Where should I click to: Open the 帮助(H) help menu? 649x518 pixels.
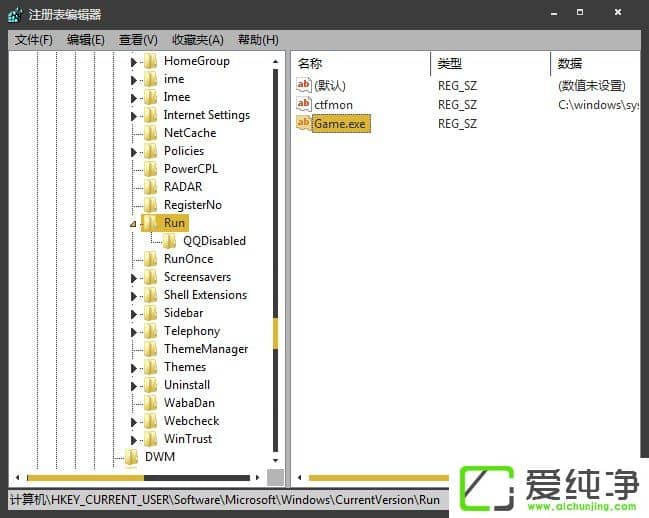(x=258, y=39)
